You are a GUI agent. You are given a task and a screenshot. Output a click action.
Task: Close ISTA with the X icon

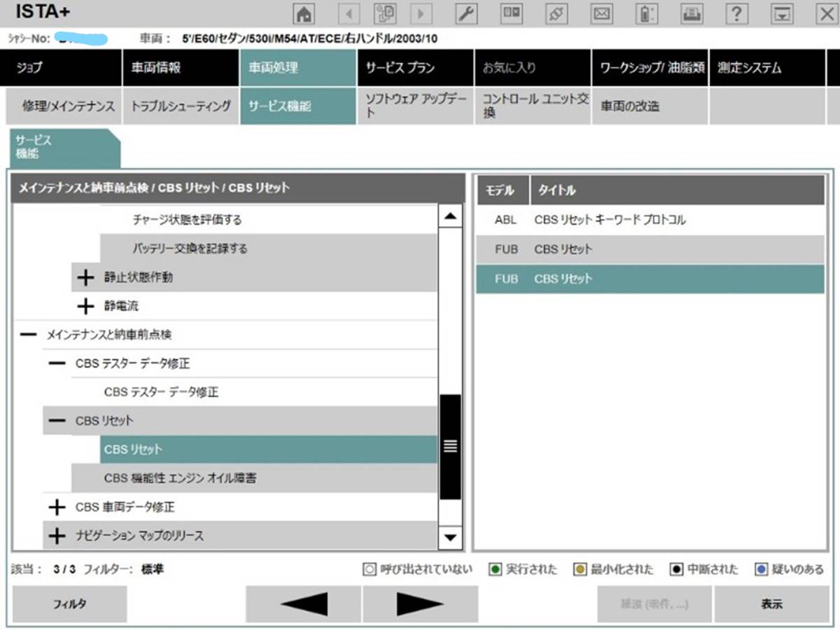pyautogui.click(x=827, y=13)
